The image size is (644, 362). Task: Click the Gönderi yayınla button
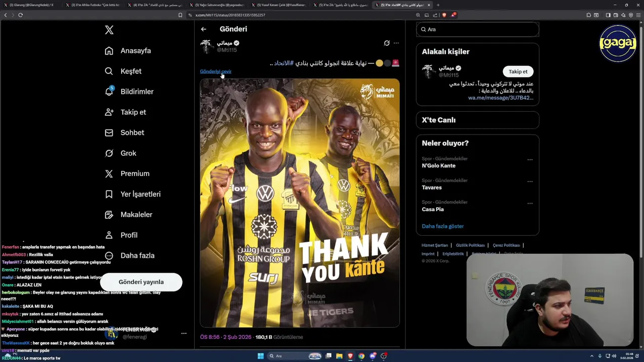[141, 282]
